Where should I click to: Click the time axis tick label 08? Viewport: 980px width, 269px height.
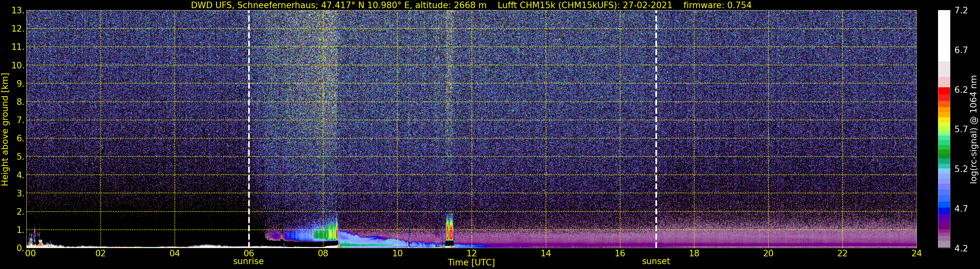(x=323, y=253)
